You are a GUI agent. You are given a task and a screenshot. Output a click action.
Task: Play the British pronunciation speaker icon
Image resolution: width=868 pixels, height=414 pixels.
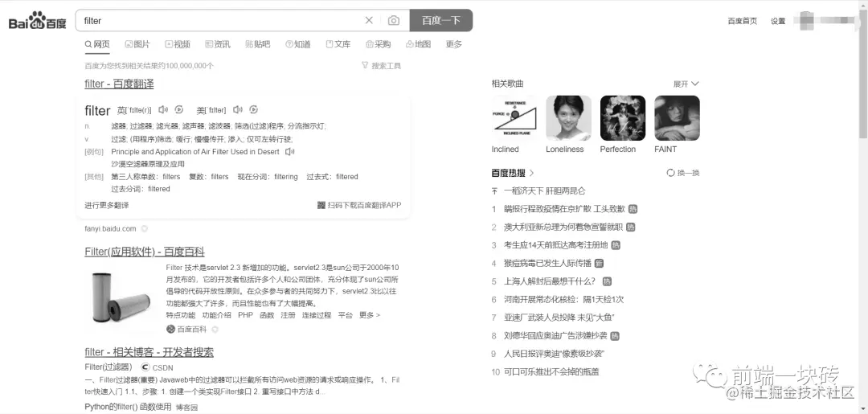(x=162, y=109)
